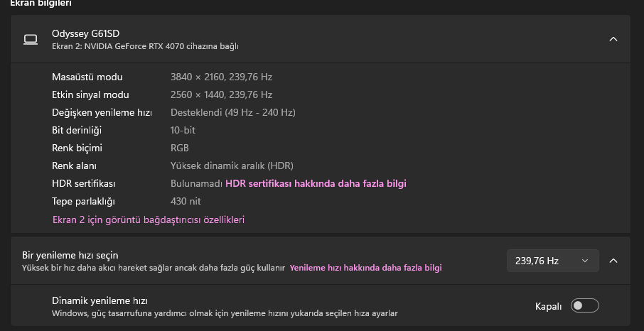This screenshot has height=331, width=644.
Task: Click the Renk biçimi value RGB
Action: [180, 148]
